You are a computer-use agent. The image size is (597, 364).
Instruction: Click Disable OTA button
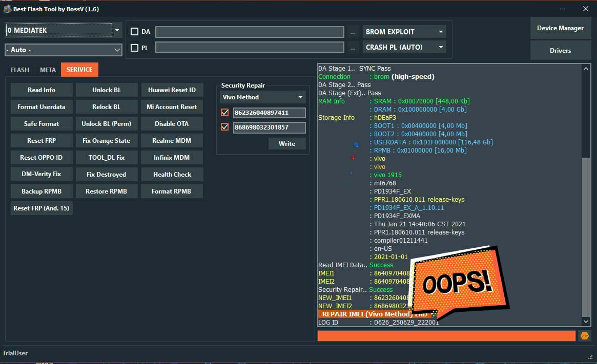click(x=172, y=123)
